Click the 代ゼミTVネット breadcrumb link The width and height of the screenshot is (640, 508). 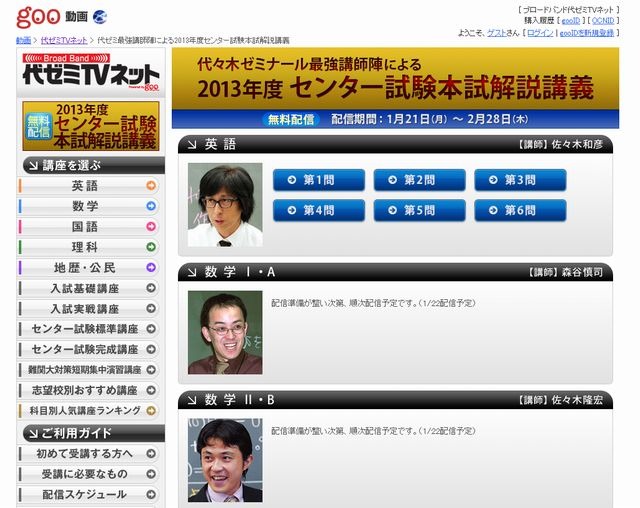[x=64, y=40]
